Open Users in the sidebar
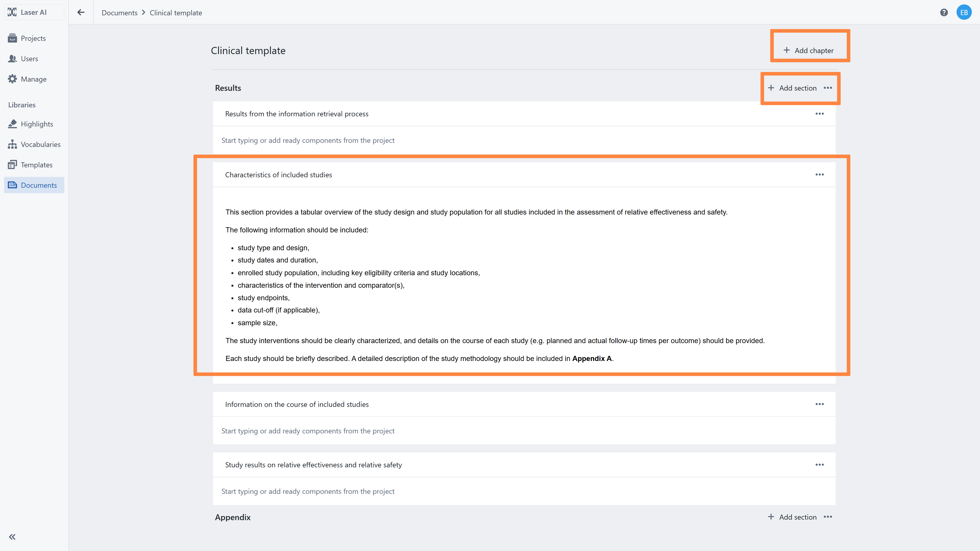The height and width of the screenshot is (551, 980). click(x=29, y=59)
